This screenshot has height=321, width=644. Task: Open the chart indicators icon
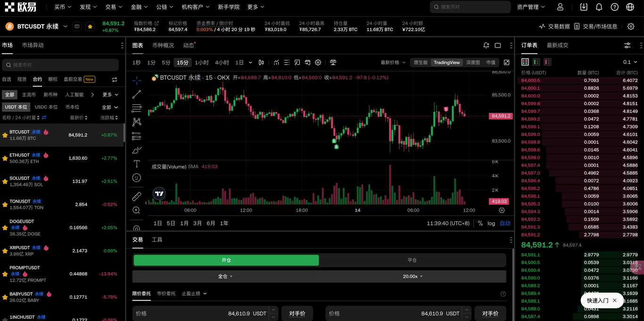click(276, 62)
